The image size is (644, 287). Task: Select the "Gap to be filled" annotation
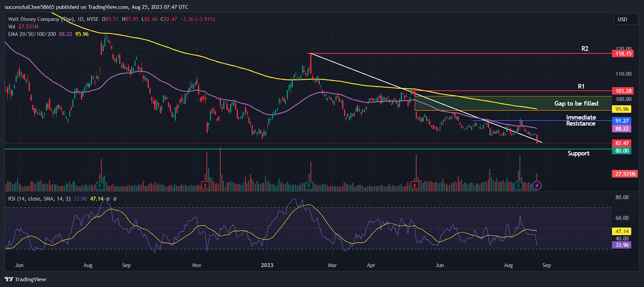(x=576, y=104)
